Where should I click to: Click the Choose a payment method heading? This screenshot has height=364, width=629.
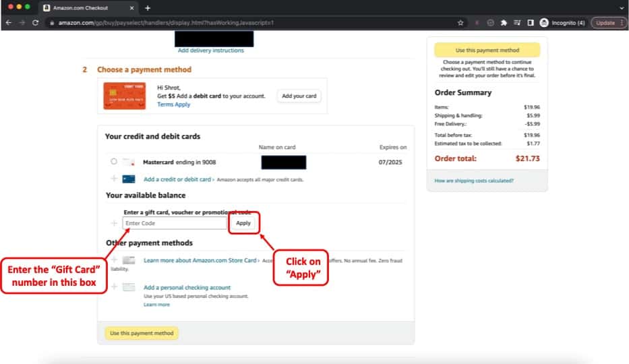[x=144, y=69]
